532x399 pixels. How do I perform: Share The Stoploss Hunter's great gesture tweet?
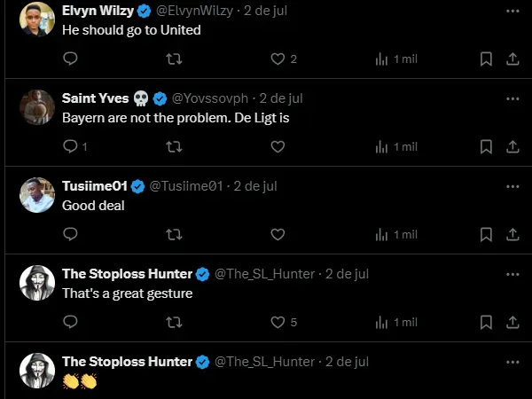[512, 322]
